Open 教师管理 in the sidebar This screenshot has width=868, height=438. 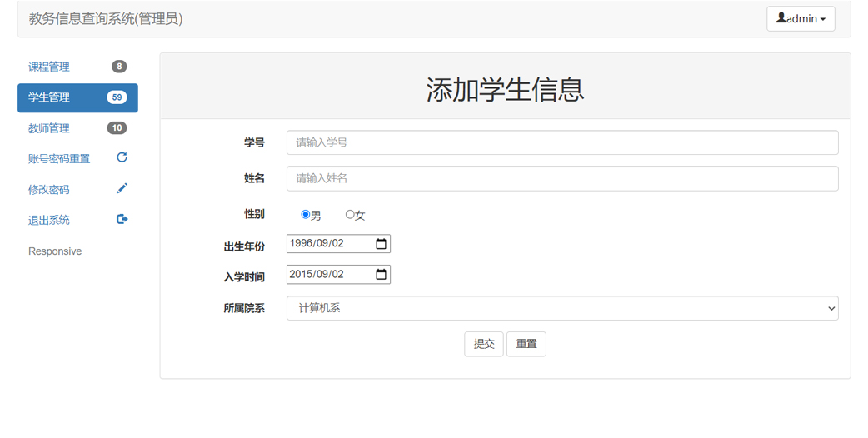tap(49, 128)
